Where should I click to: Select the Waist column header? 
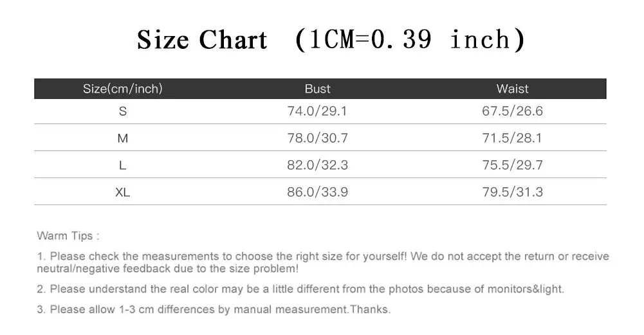coord(512,89)
